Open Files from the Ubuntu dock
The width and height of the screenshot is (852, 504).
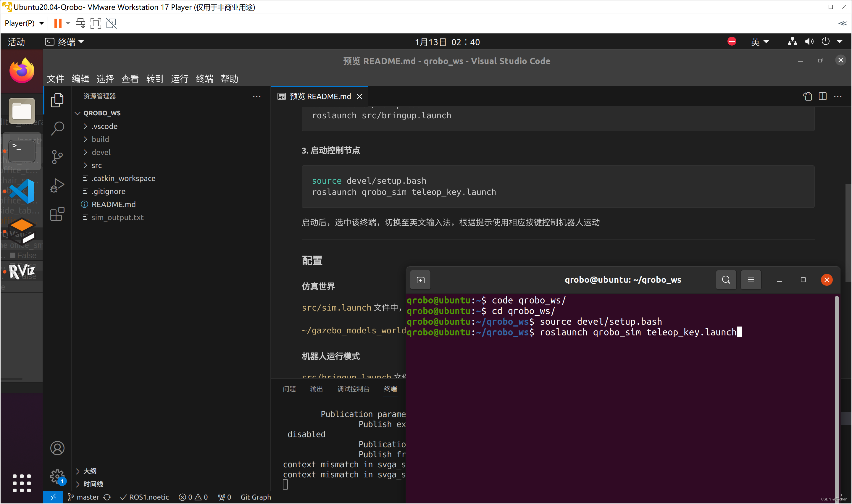point(22,111)
